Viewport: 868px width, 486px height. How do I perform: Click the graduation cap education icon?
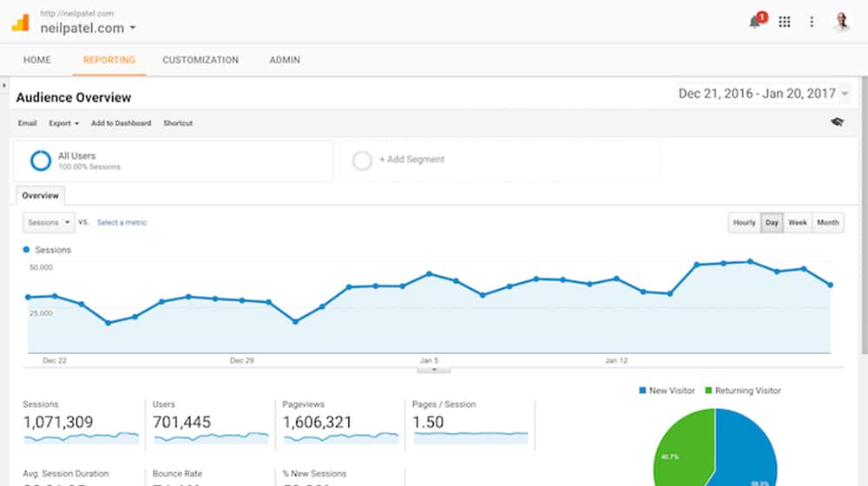(837, 122)
